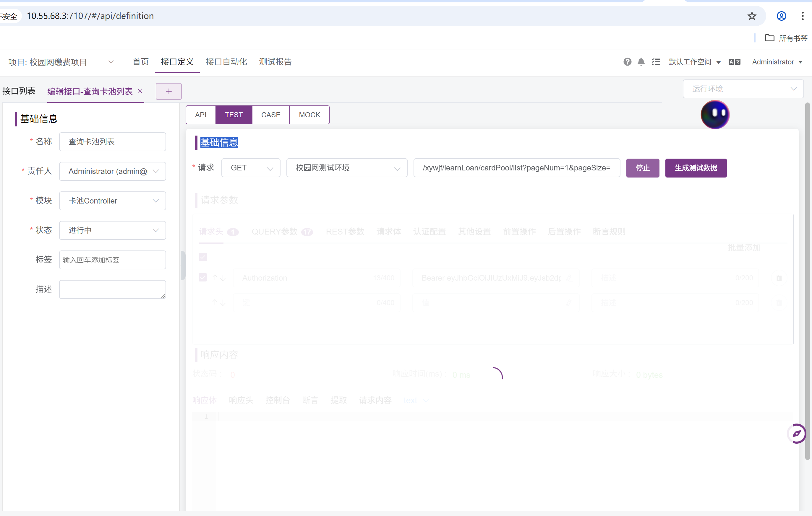Switch language with the translate icon
812x516 pixels.
(735, 62)
